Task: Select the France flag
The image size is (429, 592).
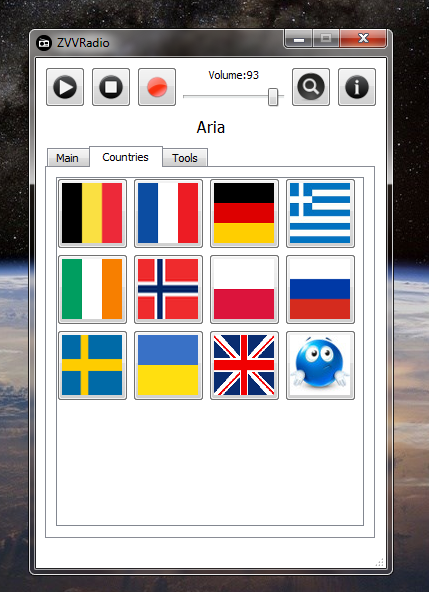Action: (x=168, y=213)
